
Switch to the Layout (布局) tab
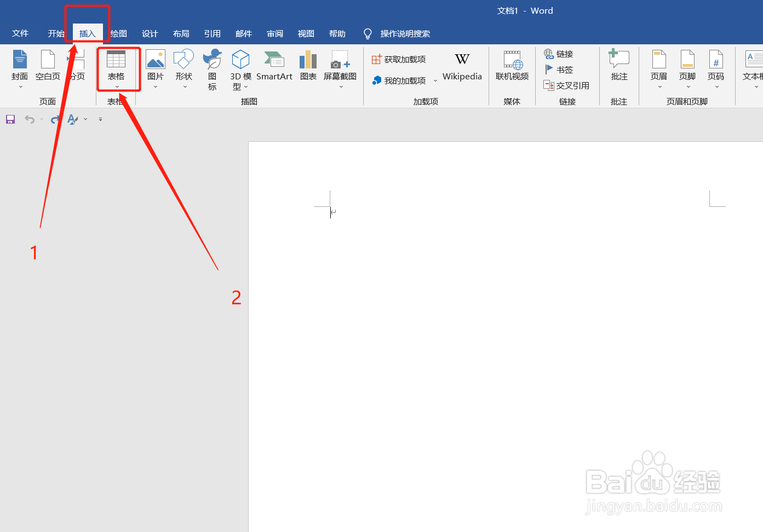point(181,33)
